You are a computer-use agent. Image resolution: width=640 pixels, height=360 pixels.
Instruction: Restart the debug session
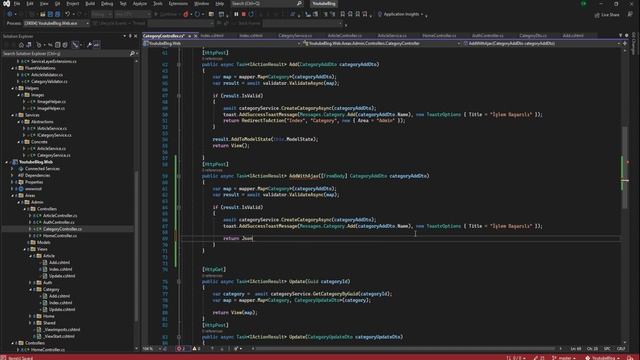(251, 14)
